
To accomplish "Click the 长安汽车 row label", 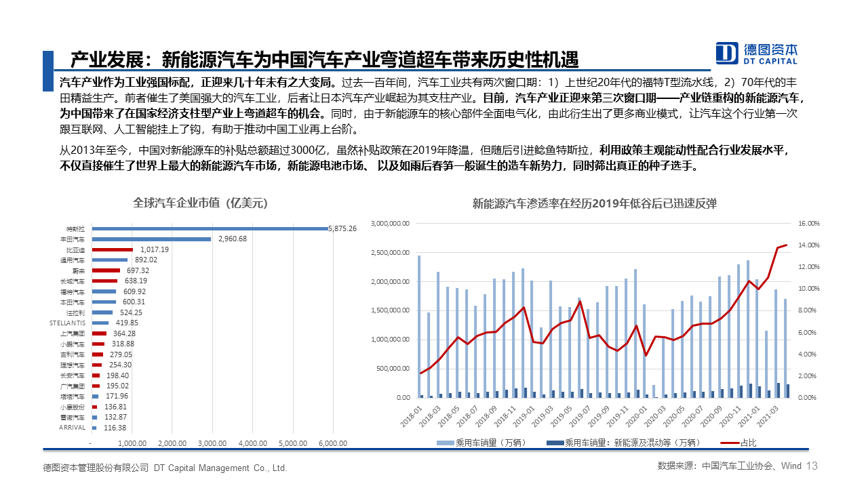I will [72, 375].
